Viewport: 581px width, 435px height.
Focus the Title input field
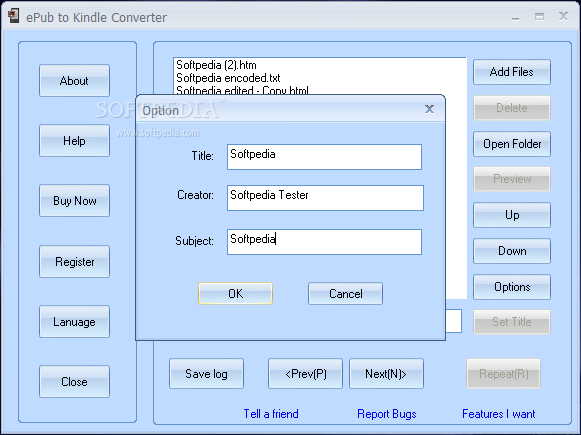point(324,157)
